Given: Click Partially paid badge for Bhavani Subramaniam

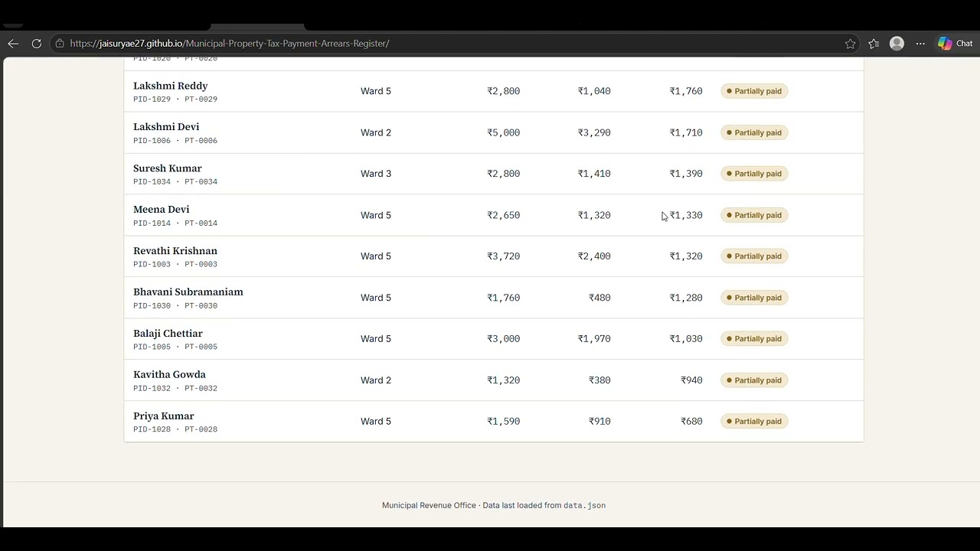Looking at the screenshot, I should click(754, 298).
